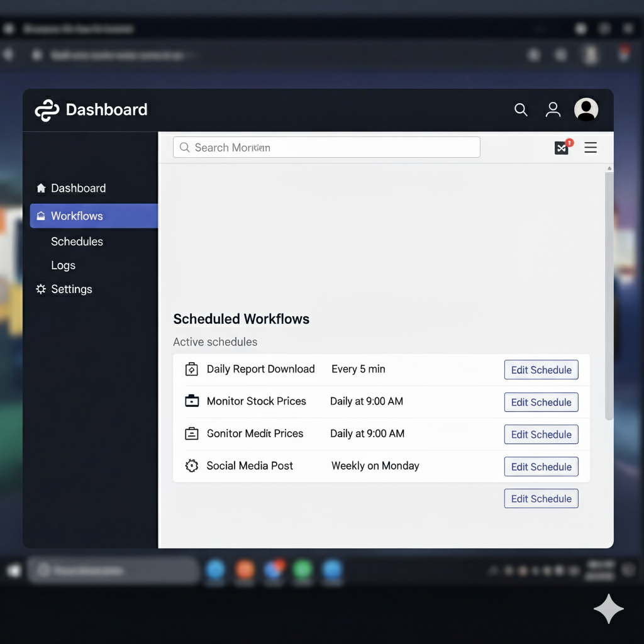Click the taskbar search box
644x644 pixels.
tap(113, 570)
